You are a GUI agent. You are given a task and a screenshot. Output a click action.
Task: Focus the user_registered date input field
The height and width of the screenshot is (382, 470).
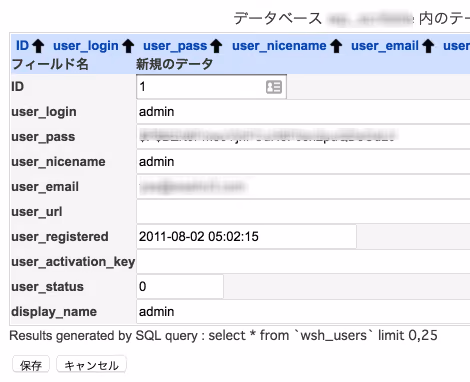tap(246, 237)
